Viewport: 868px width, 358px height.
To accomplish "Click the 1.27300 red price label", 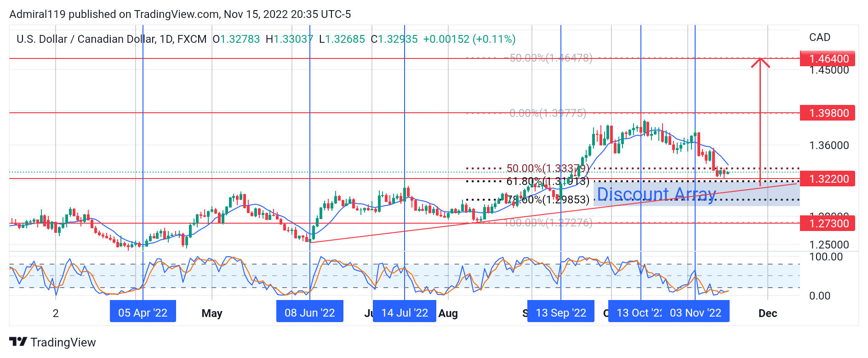I will coord(827,223).
